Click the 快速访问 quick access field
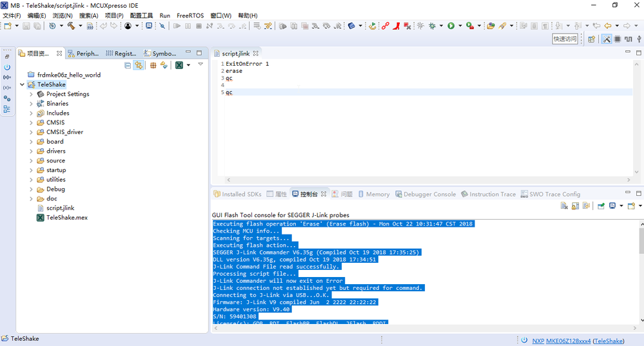This screenshot has height=346, width=644. tap(565, 39)
